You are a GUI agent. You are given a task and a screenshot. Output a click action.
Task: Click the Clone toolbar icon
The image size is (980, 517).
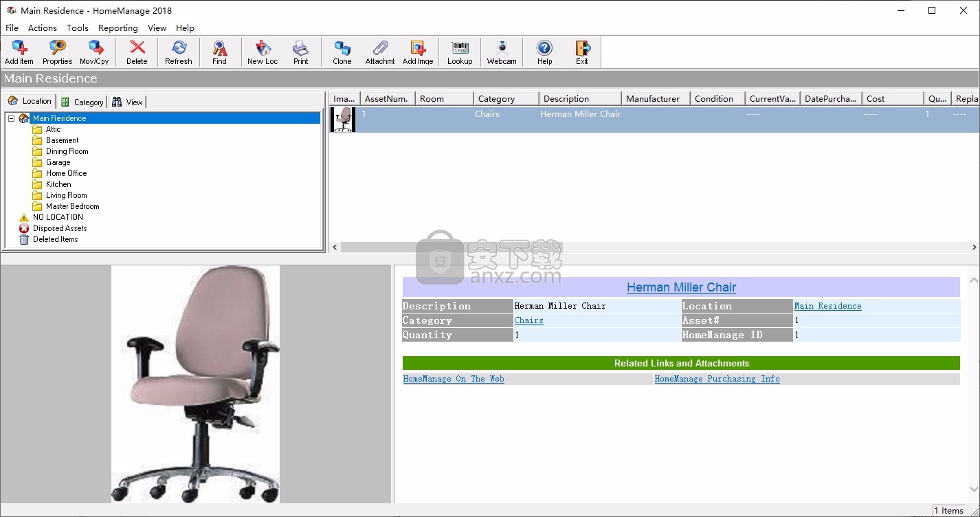tap(342, 52)
